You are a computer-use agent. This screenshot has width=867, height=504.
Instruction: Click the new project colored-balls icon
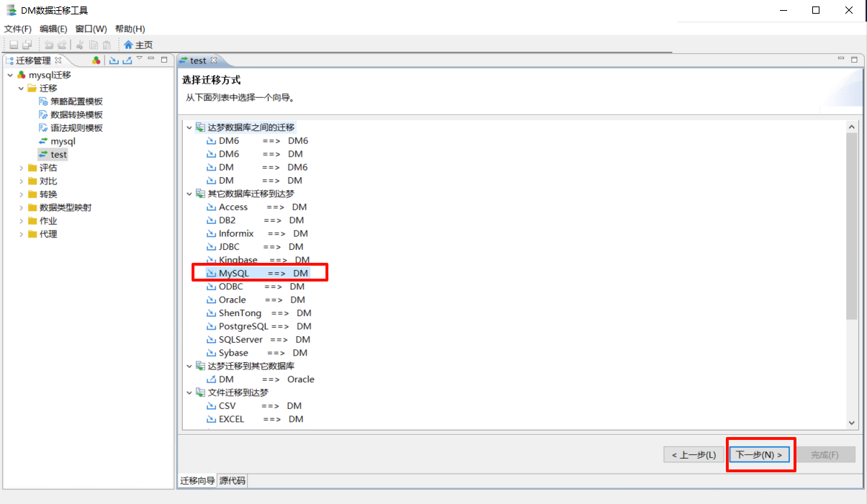[x=96, y=60]
